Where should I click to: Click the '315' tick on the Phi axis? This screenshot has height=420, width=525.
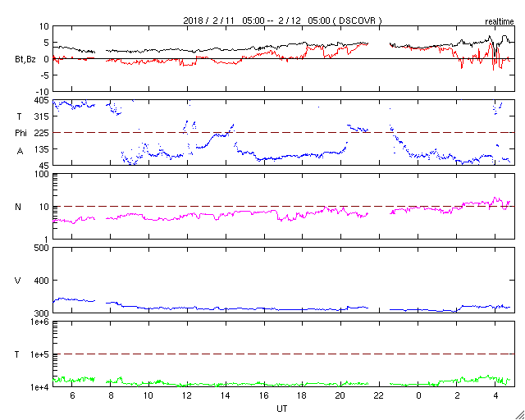click(42, 116)
